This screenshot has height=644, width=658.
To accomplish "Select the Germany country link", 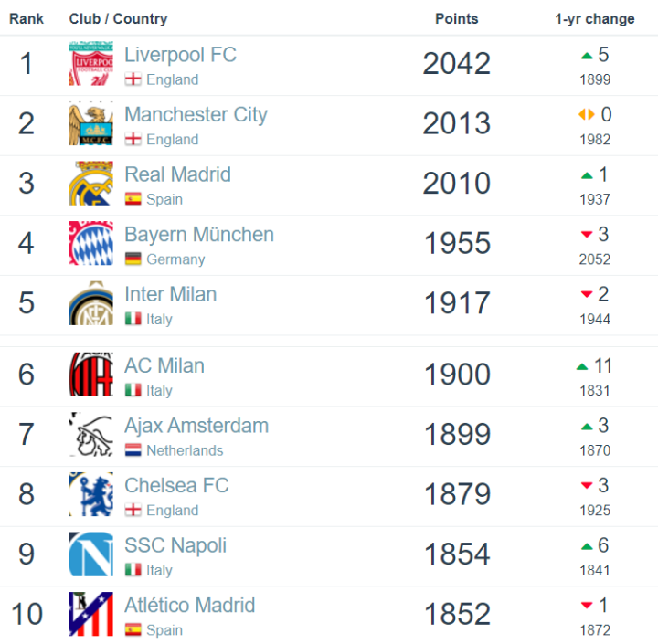I will click(x=175, y=259).
